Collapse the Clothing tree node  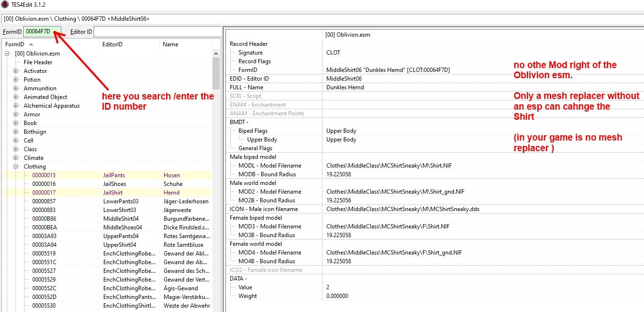click(x=16, y=167)
